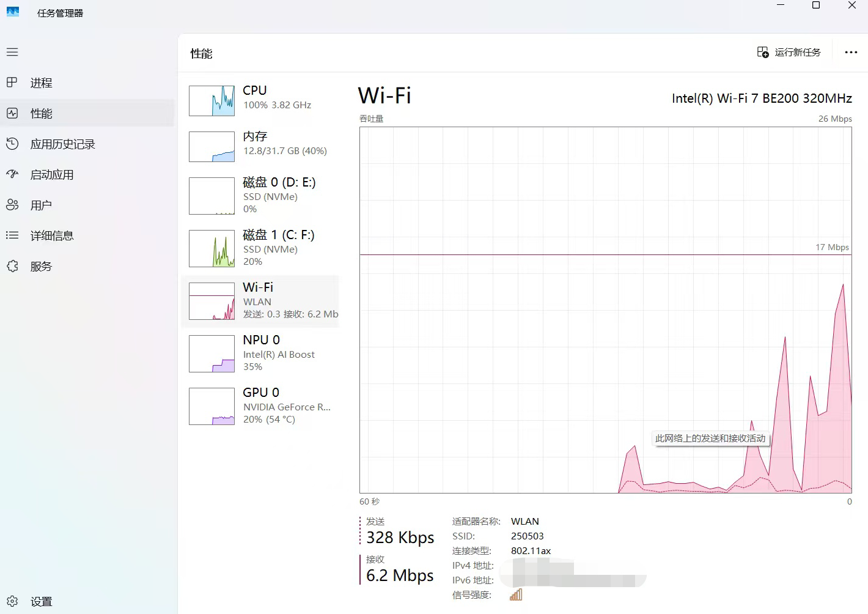Click Intel(R) Wi-Fi 7 BE200 320MHz text
Viewport: 868px width, 614px height.
[762, 98]
